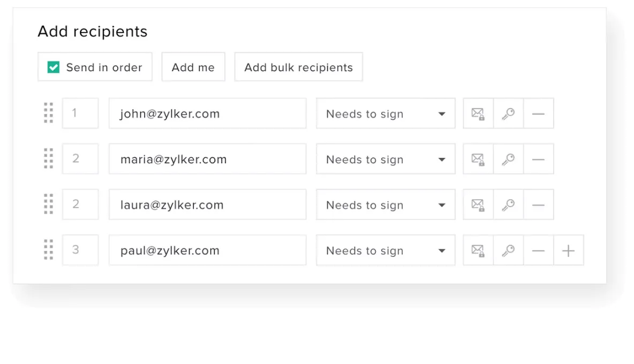The width and height of the screenshot is (634, 364).
Task: Set authentication key icon for maria@zylker.com
Action: pyautogui.click(x=508, y=159)
